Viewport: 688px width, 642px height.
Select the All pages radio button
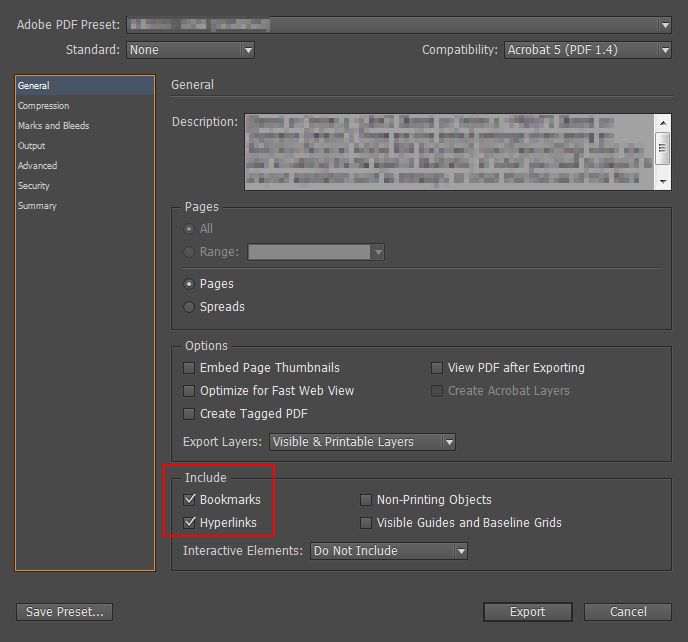pos(189,229)
